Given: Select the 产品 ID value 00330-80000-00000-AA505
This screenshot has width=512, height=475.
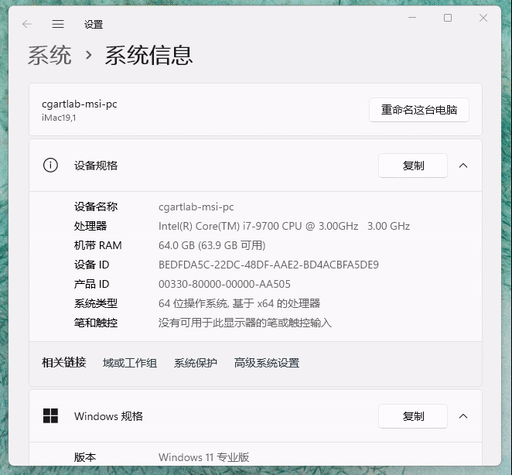Looking at the screenshot, I should (x=224, y=284).
